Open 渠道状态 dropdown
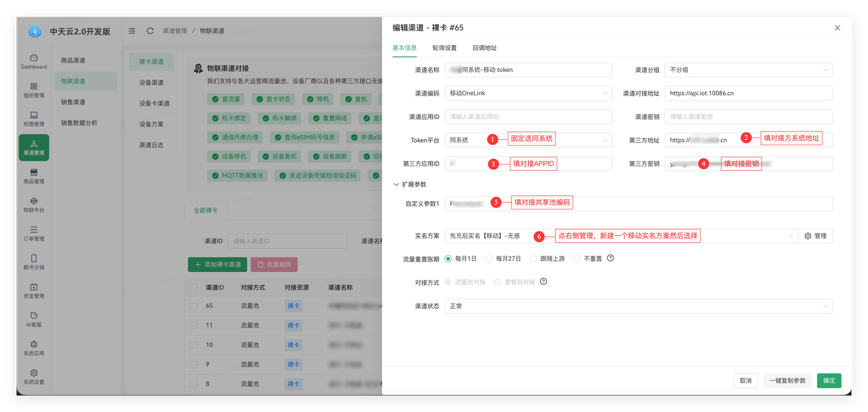 pos(639,306)
